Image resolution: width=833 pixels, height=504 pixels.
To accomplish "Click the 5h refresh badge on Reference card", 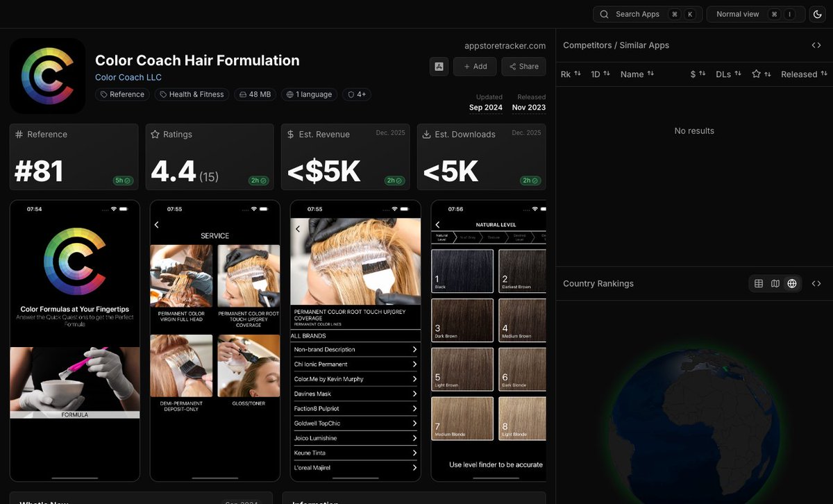I will (123, 180).
